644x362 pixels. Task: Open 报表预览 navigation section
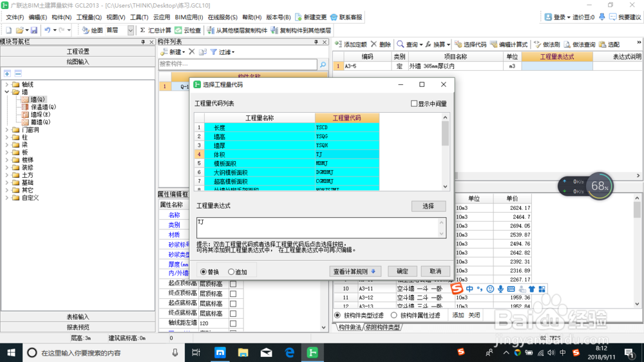pos(78,327)
